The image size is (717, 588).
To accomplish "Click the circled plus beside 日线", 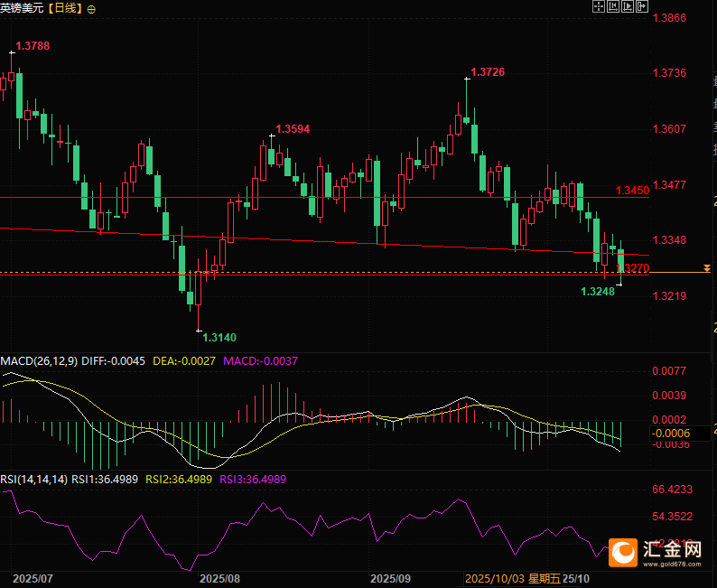I will point(91,9).
